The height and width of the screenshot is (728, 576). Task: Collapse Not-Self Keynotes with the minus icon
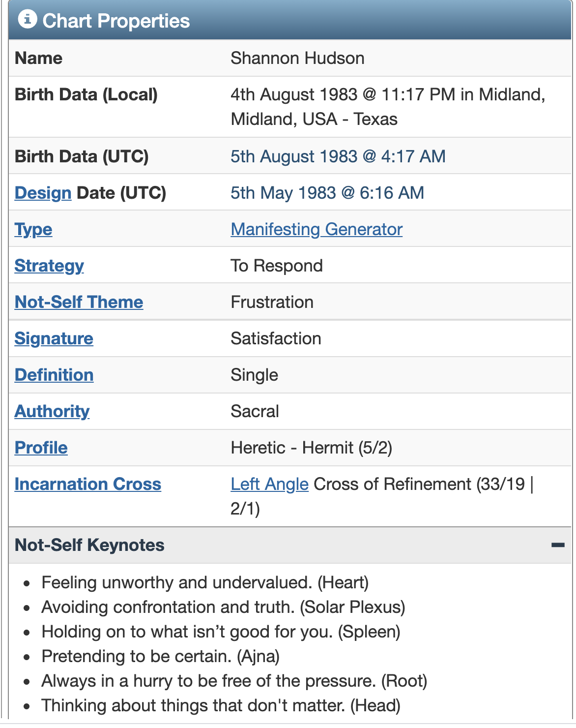(558, 545)
